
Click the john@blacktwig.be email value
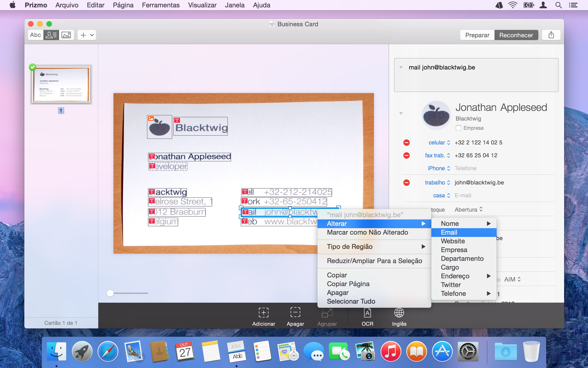479,183
